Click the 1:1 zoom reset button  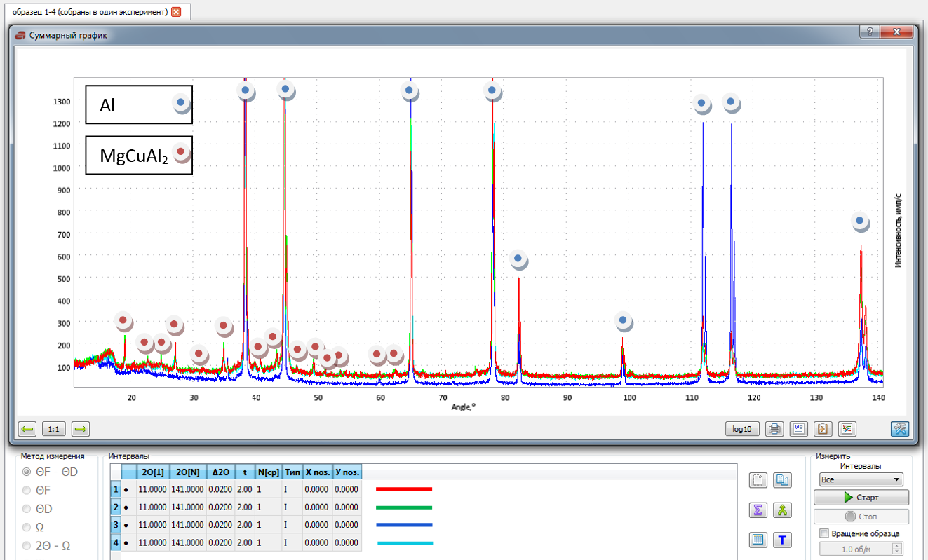(x=54, y=429)
